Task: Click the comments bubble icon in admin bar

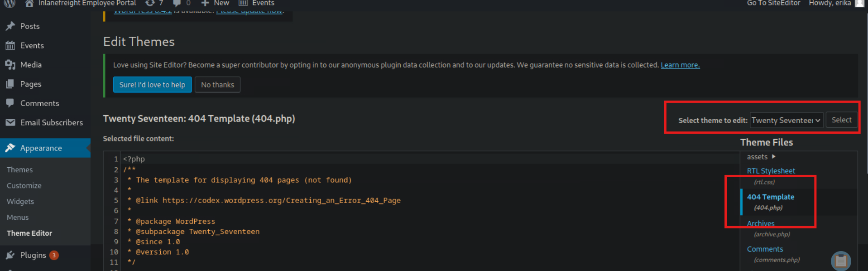Action: click(x=177, y=3)
